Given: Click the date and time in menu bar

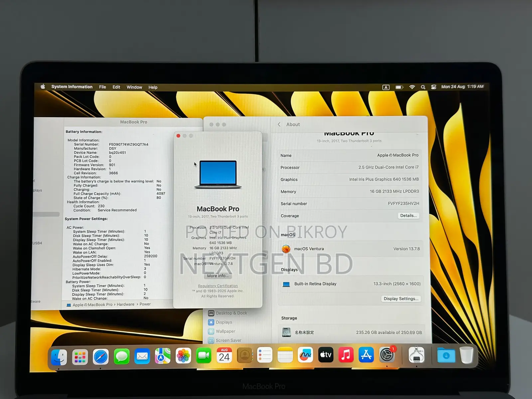Looking at the screenshot, I should [462, 87].
